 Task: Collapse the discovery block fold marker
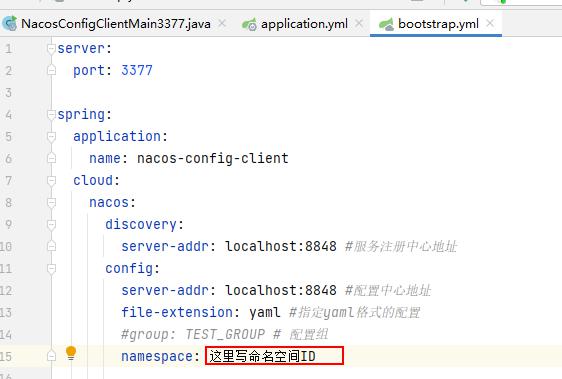click(51, 225)
